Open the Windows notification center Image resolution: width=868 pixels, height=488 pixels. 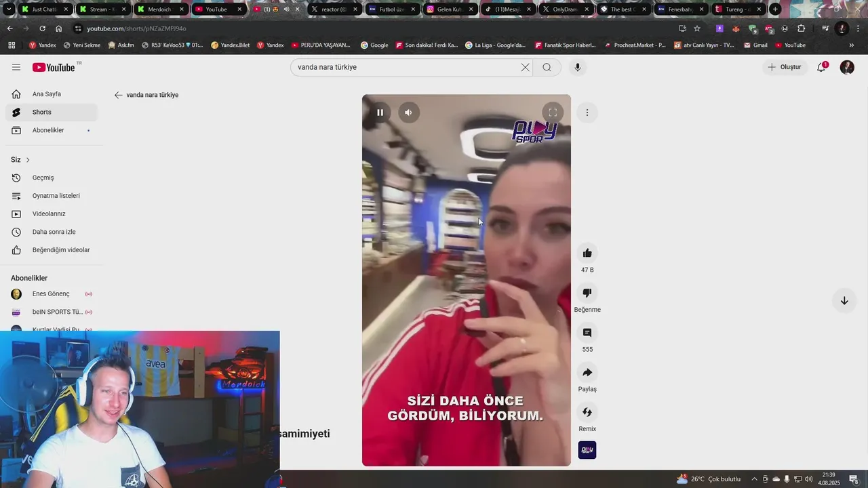coord(854,479)
